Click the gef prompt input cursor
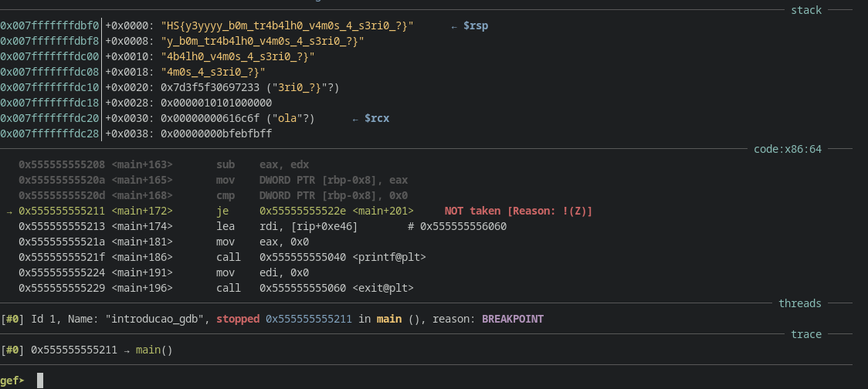Screen dimensions: 868x389 [39, 381]
